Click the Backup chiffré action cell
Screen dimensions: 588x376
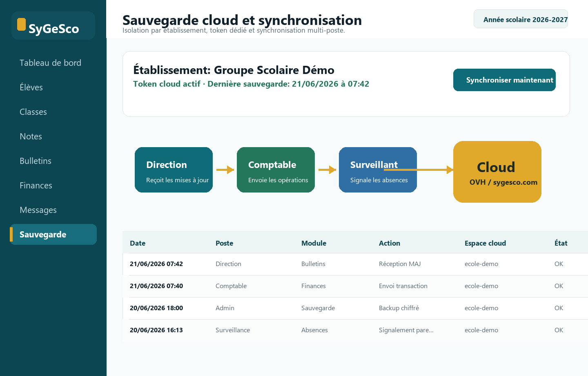[x=399, y=308]
